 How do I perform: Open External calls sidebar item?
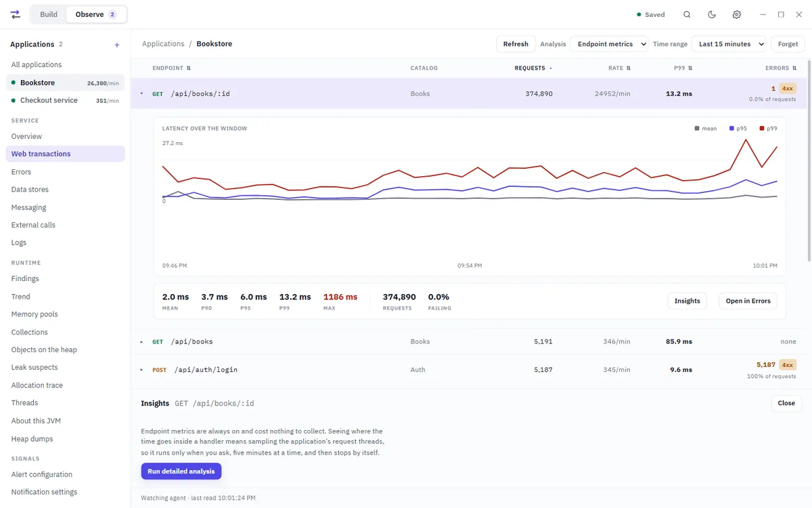[x=65, y=225]
